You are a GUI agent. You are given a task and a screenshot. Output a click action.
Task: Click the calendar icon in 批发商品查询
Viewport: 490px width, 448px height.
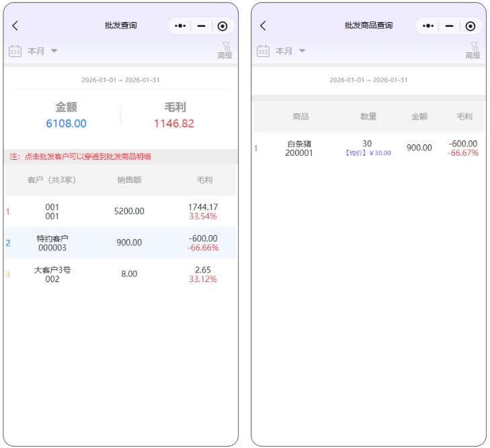click(x=263, y=51)
